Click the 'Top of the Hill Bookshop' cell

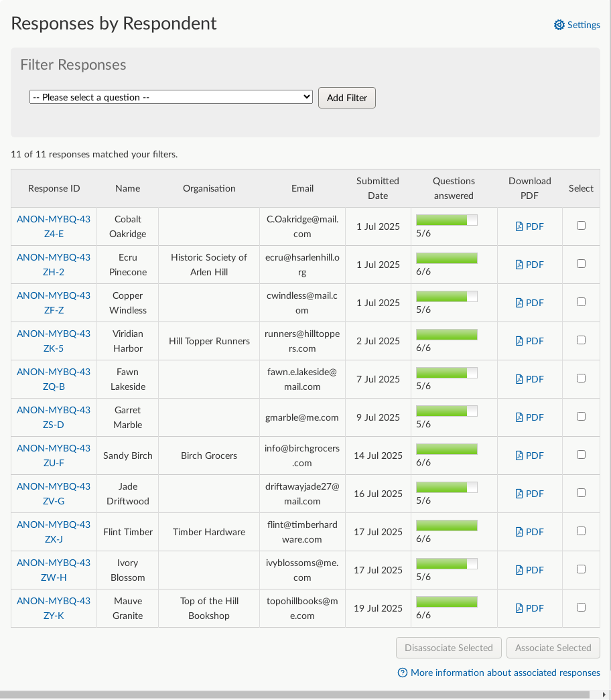pyautogui.click(x=209, y=608)
